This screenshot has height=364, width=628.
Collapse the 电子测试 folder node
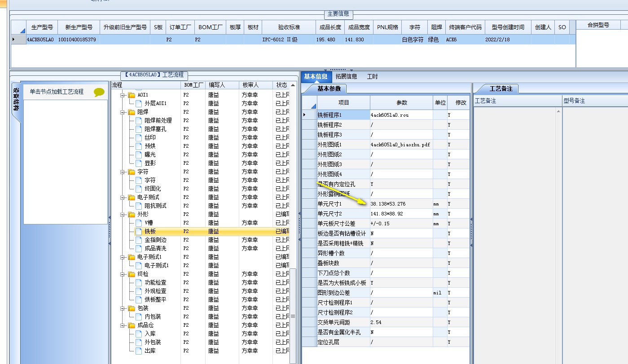click(x=123, y=197)
